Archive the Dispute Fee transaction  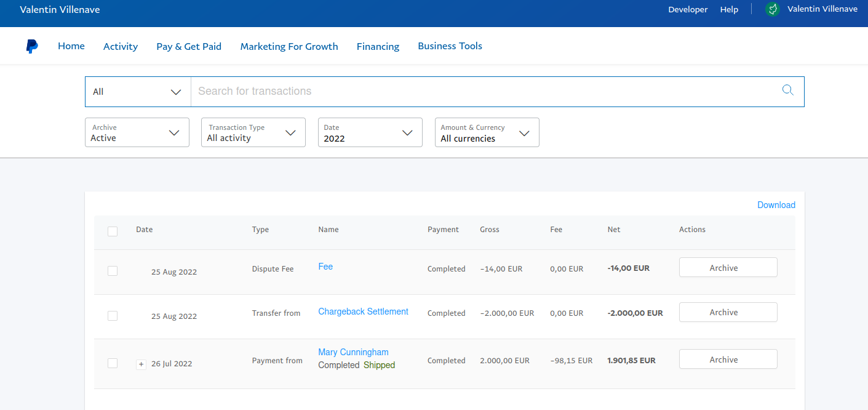pyautogui.click(x=728, y=268)
